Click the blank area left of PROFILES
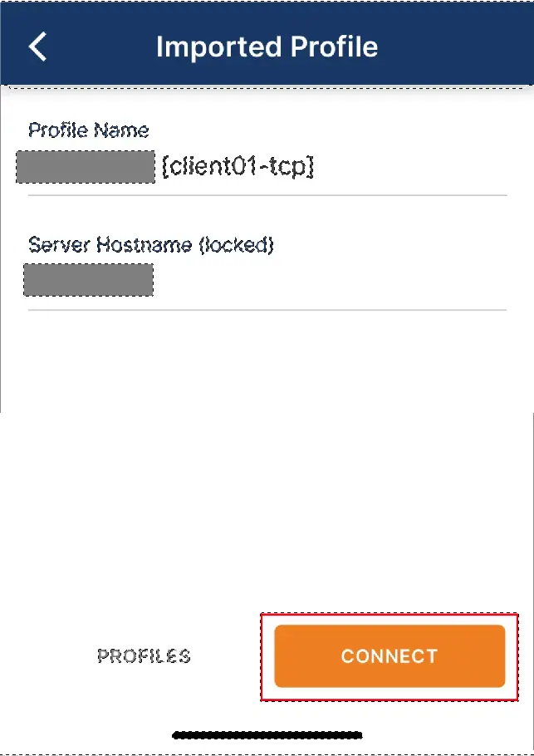The image size is (534, 756). 48,655
